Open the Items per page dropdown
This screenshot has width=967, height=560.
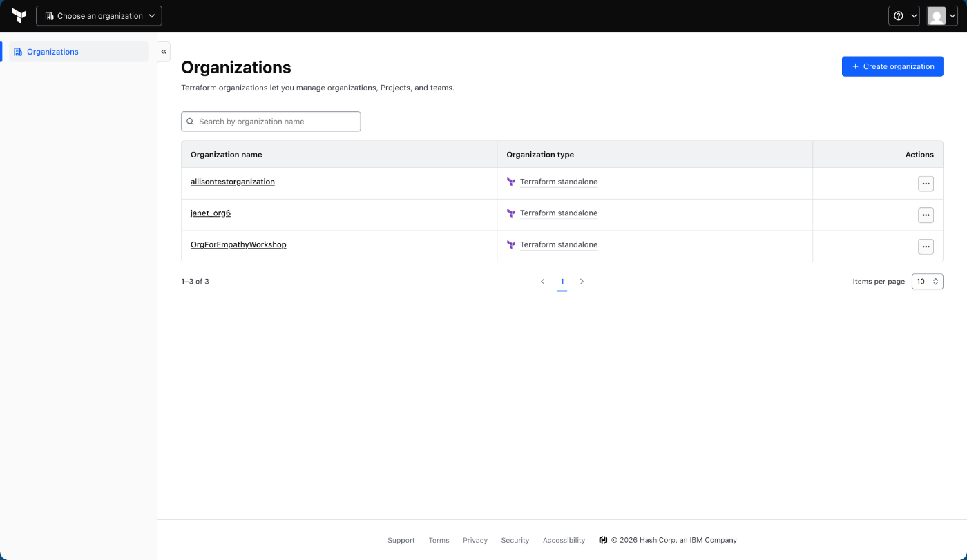927,282
